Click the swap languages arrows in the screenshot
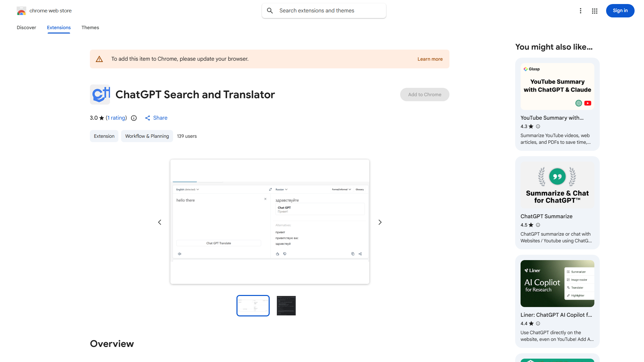644x362 pixels. (x=270, y=189)
